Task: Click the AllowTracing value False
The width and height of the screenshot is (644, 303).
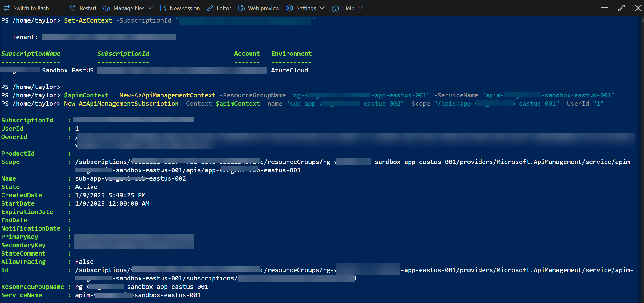Action: point(84,262)
